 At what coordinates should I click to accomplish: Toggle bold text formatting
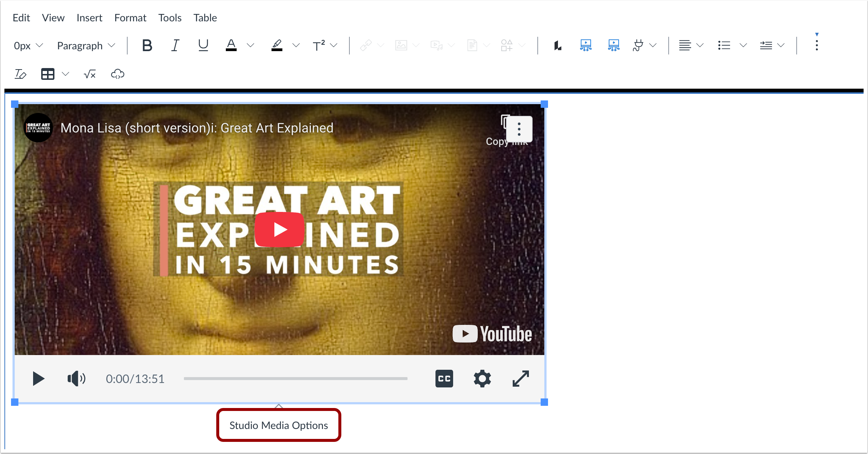pyautogui.click(x=147, y=45)
